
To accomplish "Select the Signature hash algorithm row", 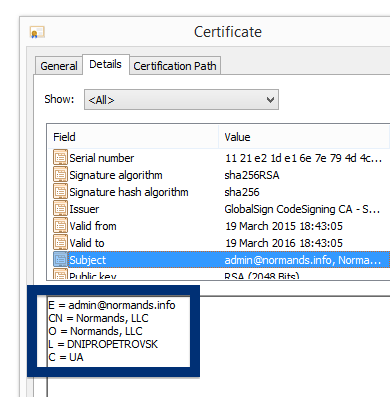I will tap(219, 192).
